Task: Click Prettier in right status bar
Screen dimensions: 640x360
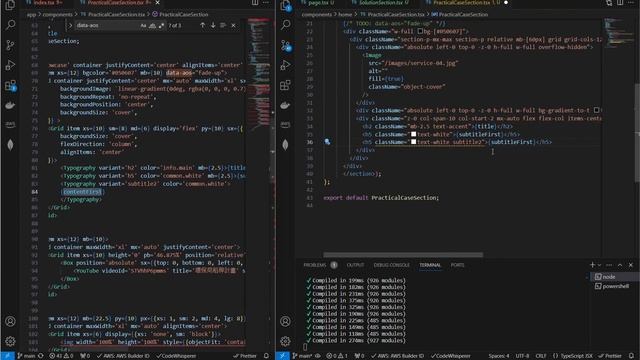Action: 610,356
